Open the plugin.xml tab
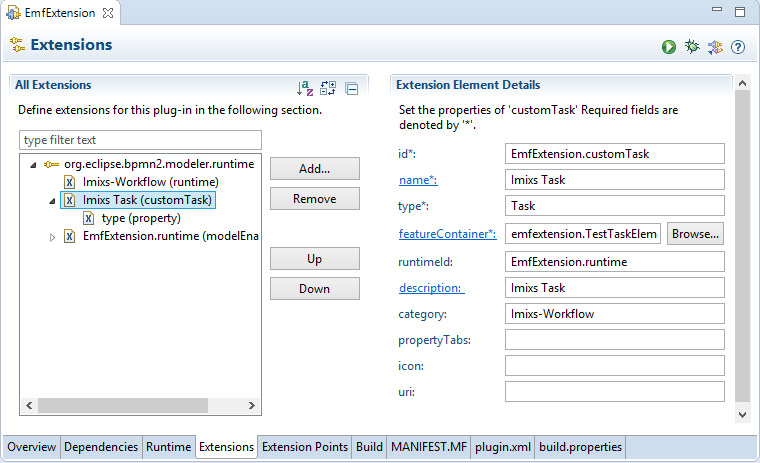The image size is (760, 463). click(501, 447)
